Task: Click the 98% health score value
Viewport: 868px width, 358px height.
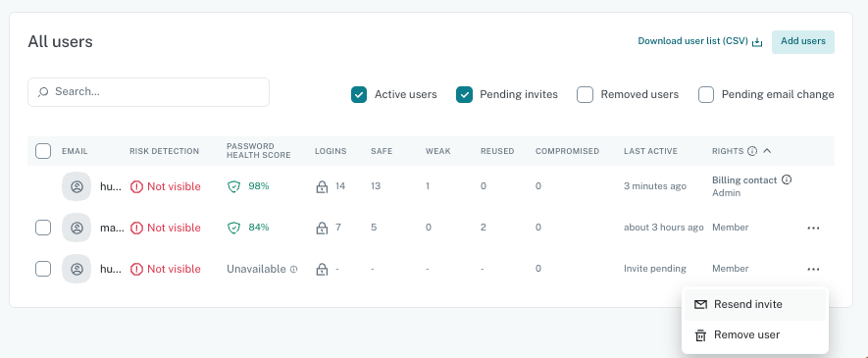Action: point(259,186)
